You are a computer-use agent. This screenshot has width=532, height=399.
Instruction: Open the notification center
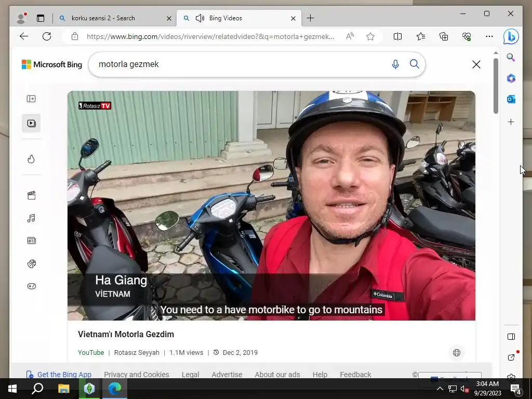[x=516, y=389]
